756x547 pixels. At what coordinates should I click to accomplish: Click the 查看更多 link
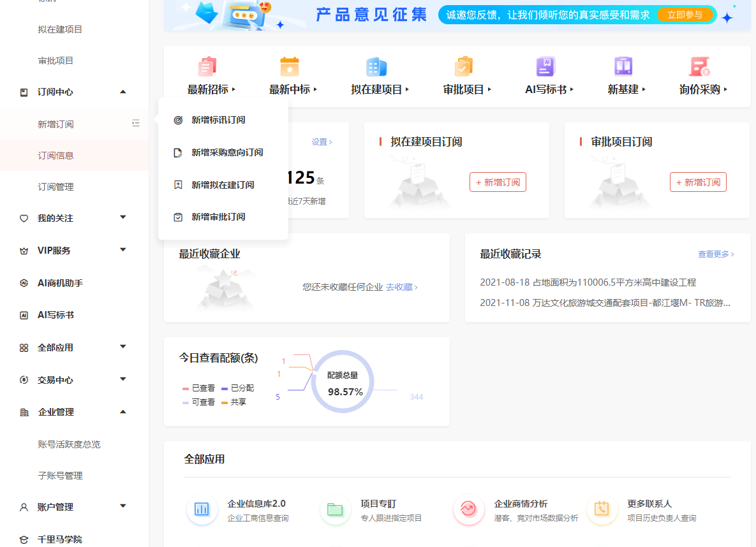pos(716,254)
